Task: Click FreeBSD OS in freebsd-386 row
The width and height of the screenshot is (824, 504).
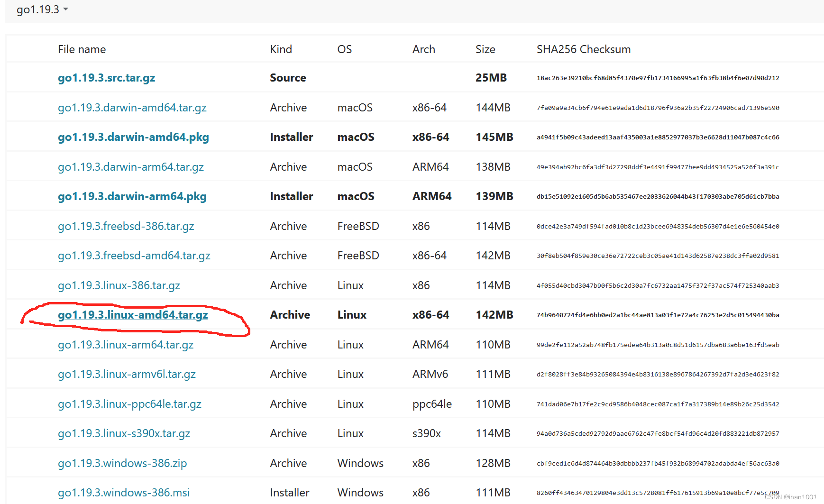Action: (x=358, y=226)
